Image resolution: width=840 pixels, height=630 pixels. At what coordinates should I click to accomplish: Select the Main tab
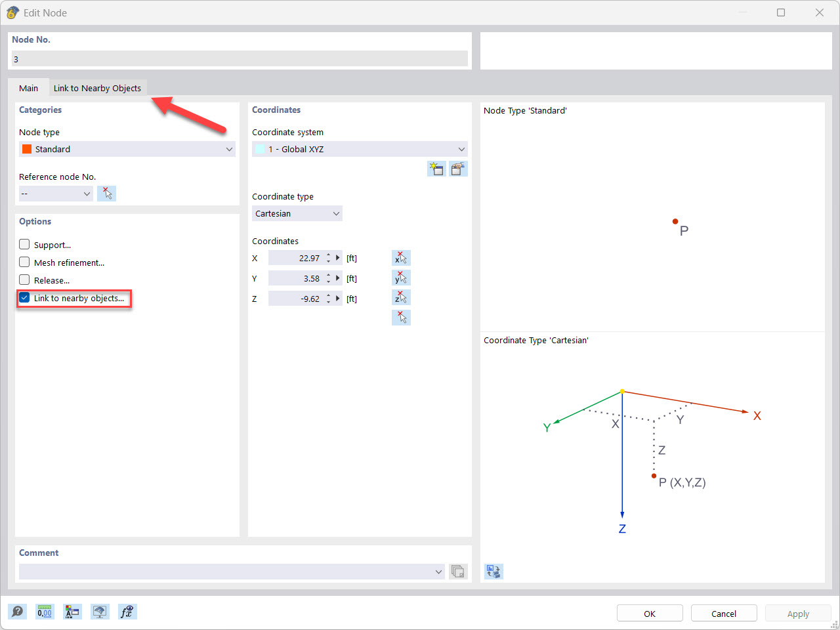point(28,87)
